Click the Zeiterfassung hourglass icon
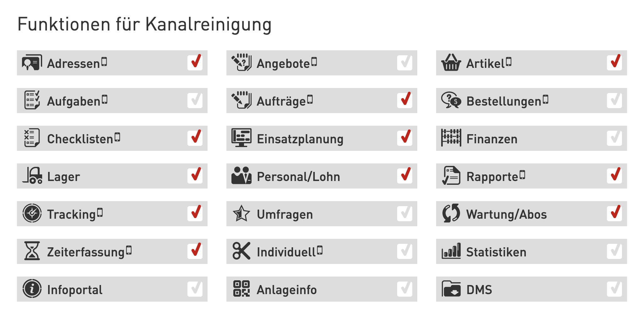The image size is (644, 318). coord(32,251)
